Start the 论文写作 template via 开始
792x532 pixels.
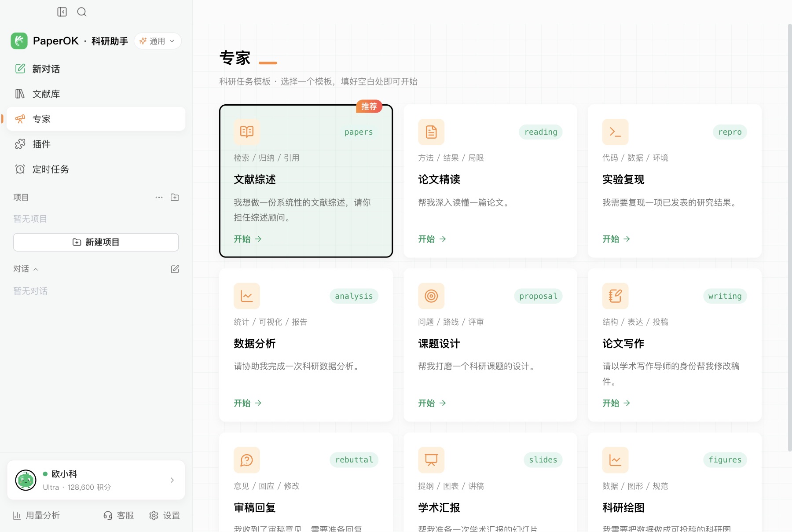pyautogui.click(x=616, y=403)
